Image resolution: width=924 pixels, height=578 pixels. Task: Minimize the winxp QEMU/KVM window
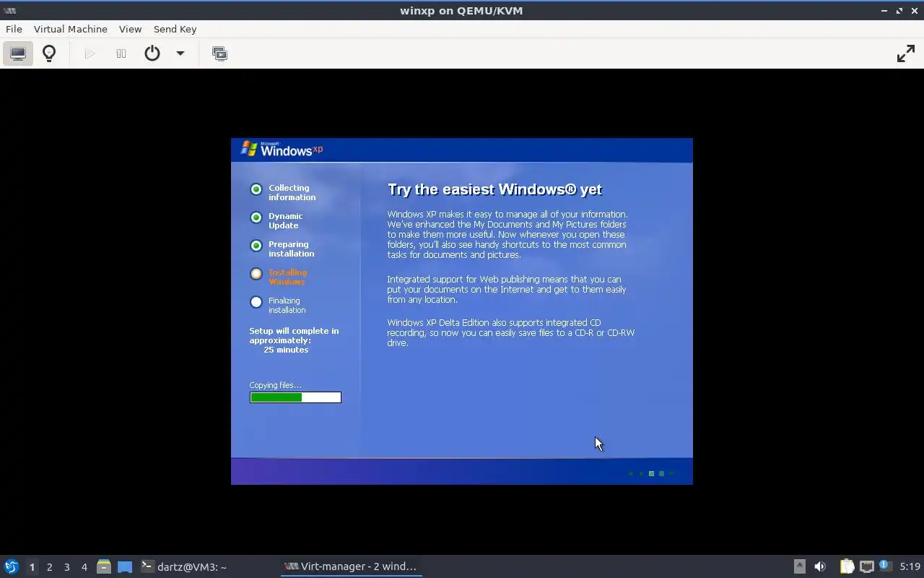[x=884, y=10]
